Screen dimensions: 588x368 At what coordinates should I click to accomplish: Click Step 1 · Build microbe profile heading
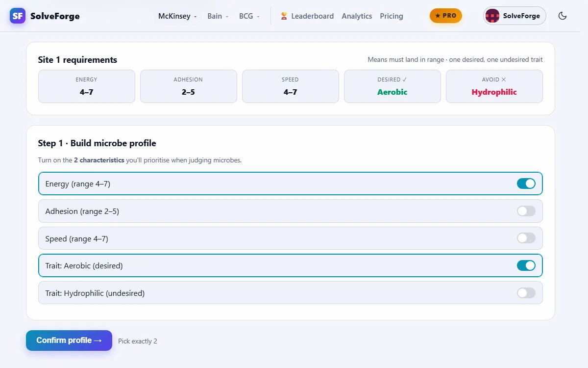click(97, 143)
